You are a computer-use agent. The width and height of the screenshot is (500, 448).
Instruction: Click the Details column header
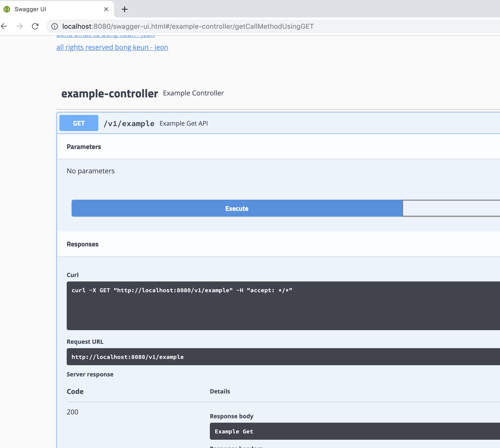[x=220, y=391]
